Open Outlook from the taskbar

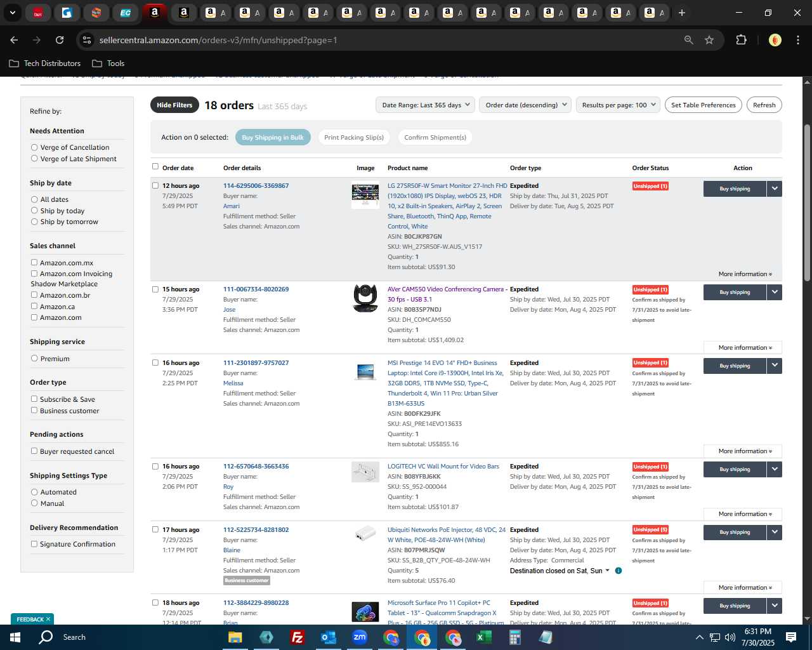pos(329,637)
